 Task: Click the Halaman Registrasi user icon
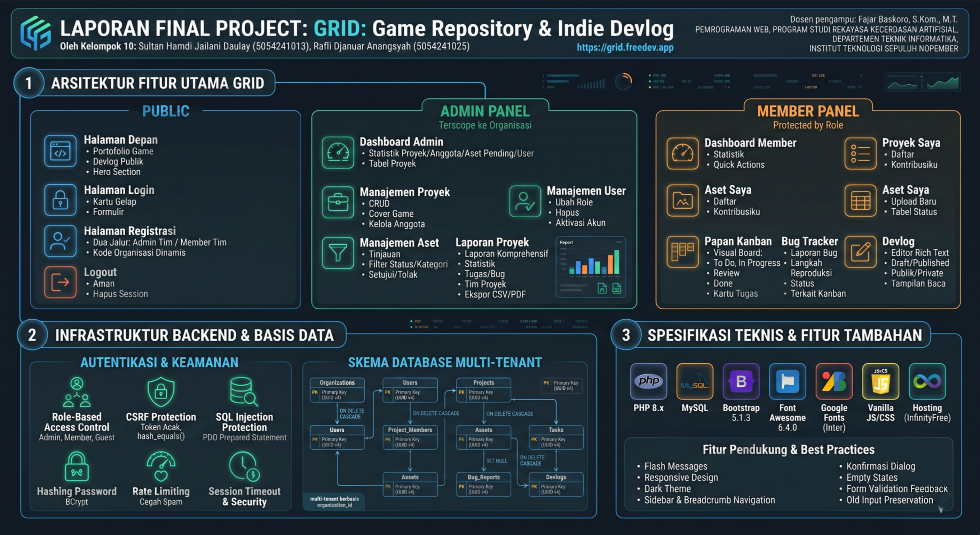61,241
